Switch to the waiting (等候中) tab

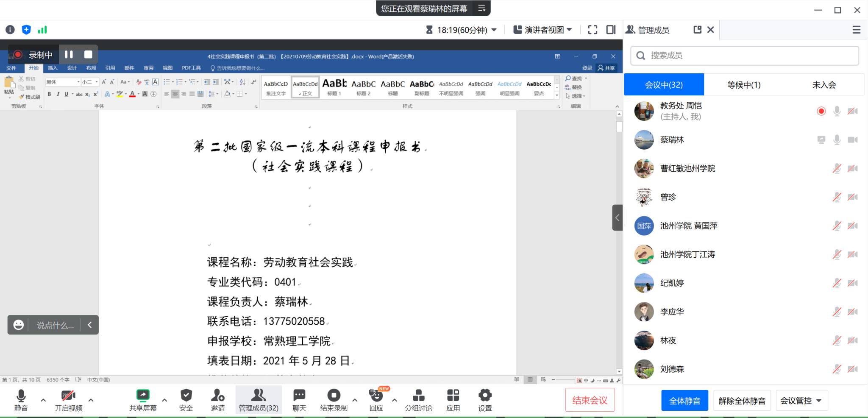point(744,85)
